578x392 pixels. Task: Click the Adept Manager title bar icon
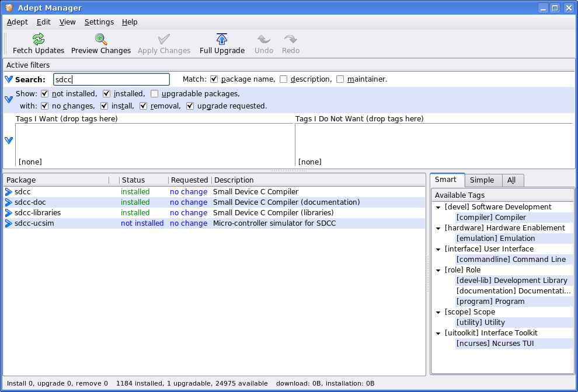coord(9,8)
